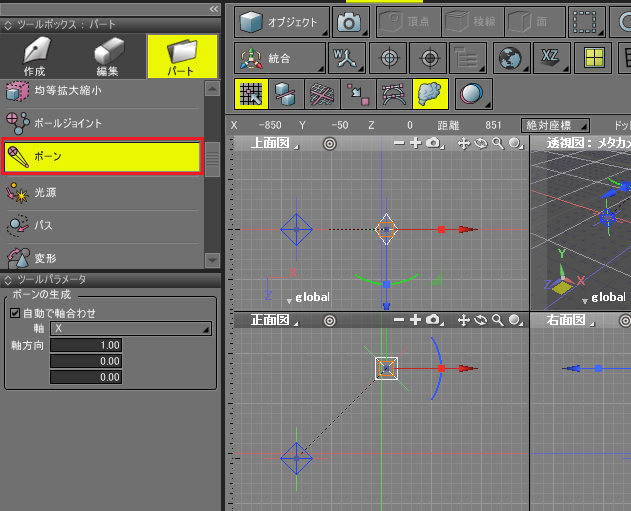The image size is (631, 511).
Task: Toggle the grid snap icon
Action: pos(251,94)
